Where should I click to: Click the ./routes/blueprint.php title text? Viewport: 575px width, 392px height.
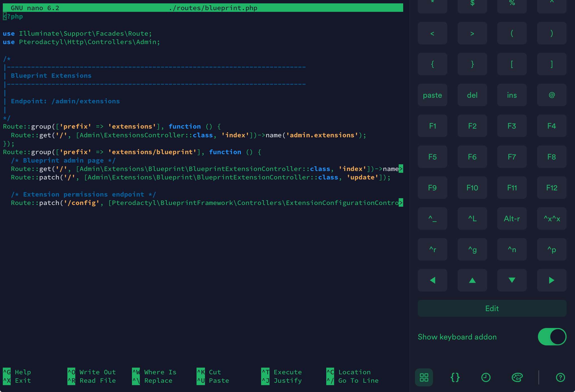pyautogui.click(x=213, y=8)
